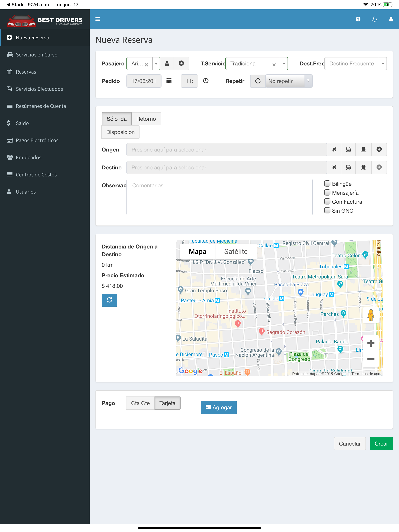The image size is (399, 532).
Task: Switch the map to Mapa view
Action: click(197, 251)
